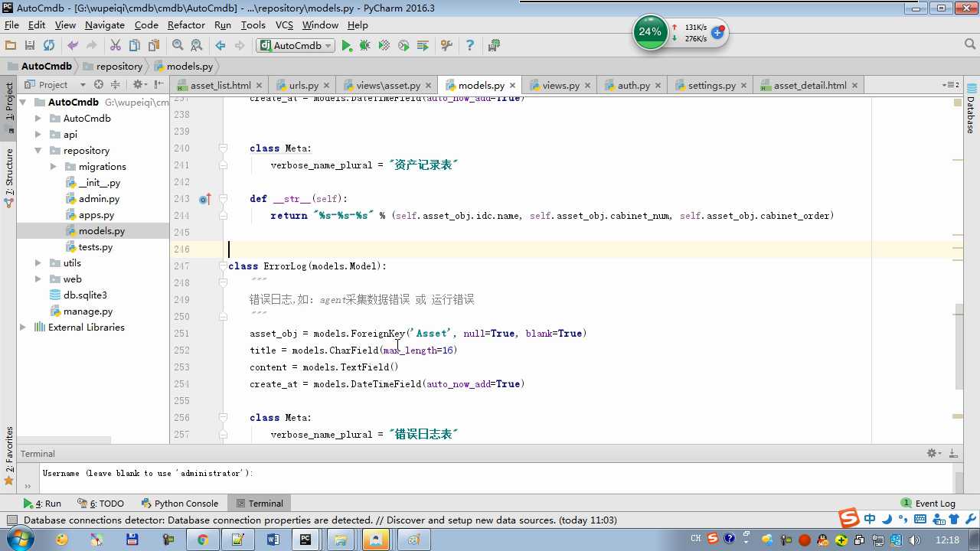Hide the Project tool window
The height and width of the screenshot is (551, 980).
(x=158, y=84)
